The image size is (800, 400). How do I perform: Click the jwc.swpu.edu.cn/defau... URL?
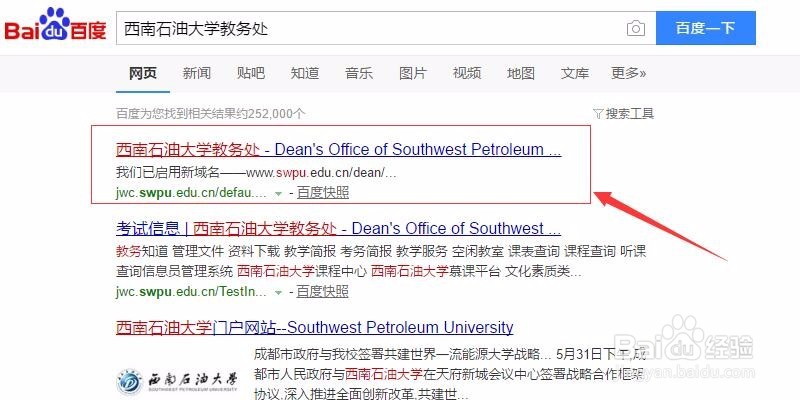tap(191, 193)
